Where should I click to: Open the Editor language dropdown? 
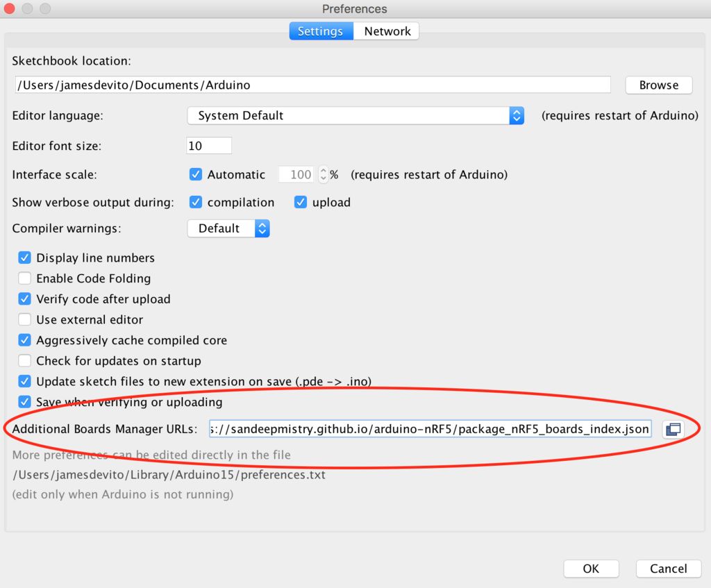click(355, 116)
